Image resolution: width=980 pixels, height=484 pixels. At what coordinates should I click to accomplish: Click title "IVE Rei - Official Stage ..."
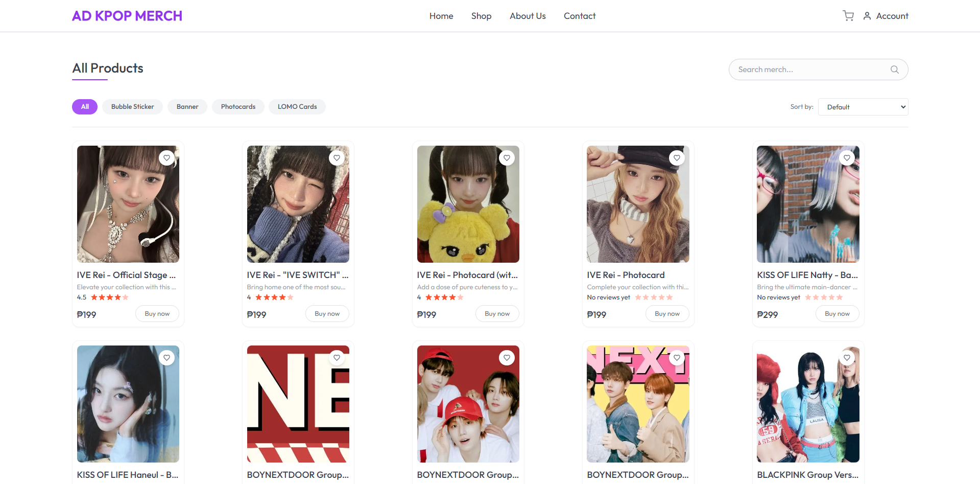(x=126, y=275)
